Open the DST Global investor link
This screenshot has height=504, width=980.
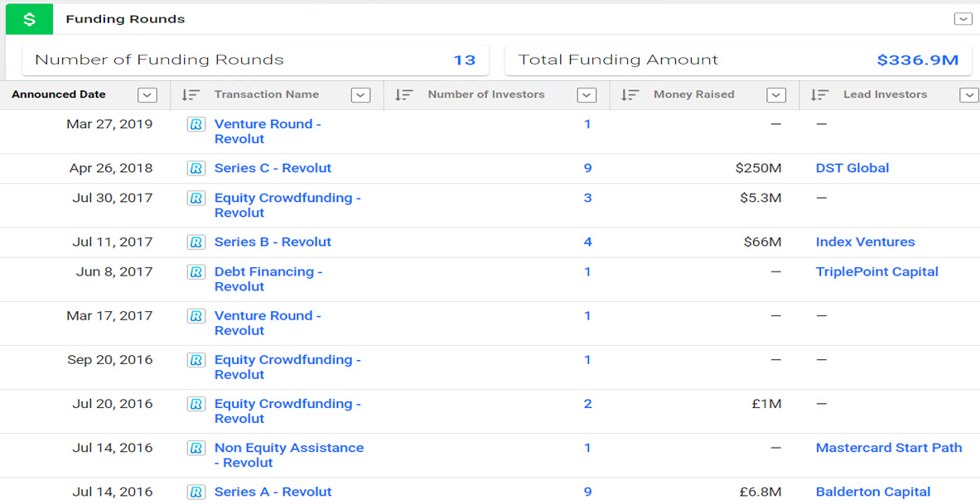(852, 167)
